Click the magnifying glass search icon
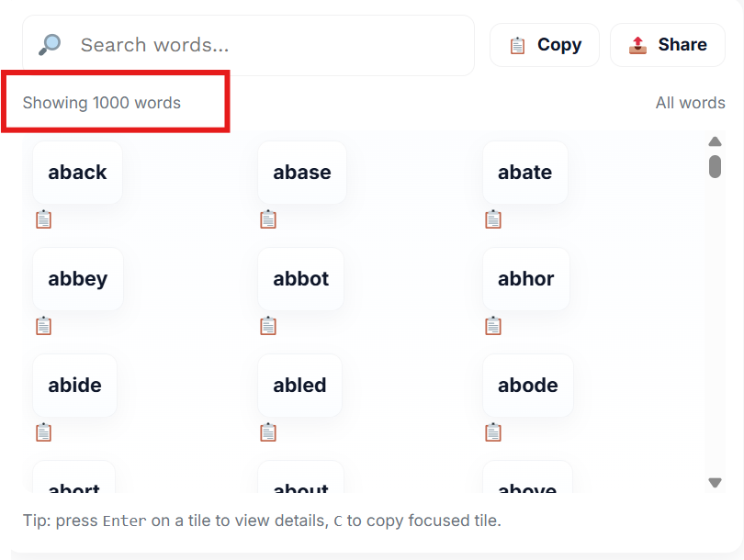The width and height of the screenshot is (744, 560). (x=50, y=45)
